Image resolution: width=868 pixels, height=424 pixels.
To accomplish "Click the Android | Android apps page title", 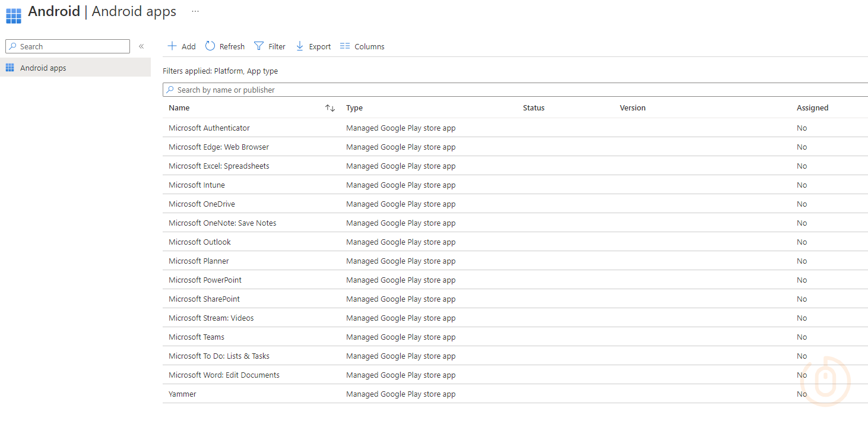I will (x=102, y=11).
